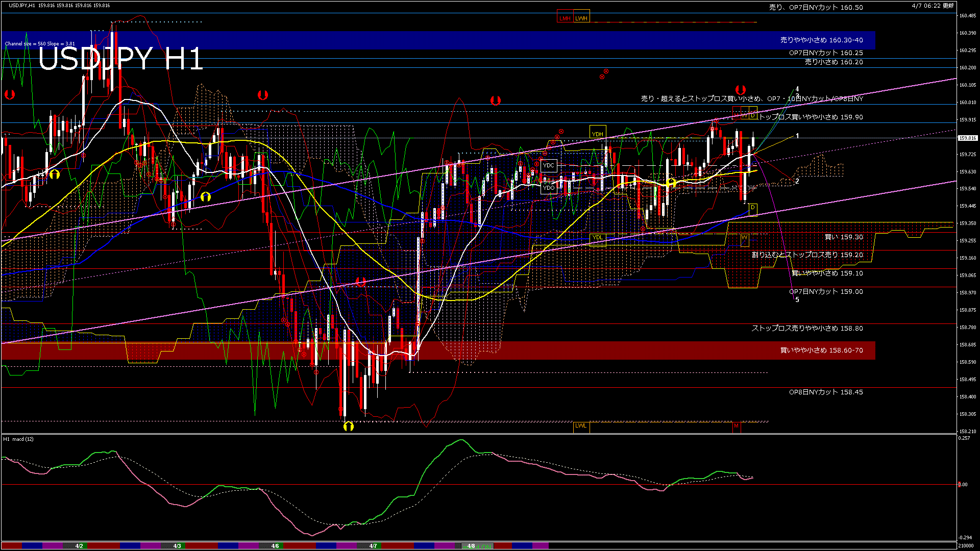Image resolution: width=980 pixels, height=551 pixels.
Task: Click the LWL tag at chart bottom
Action: click(581, 426)
